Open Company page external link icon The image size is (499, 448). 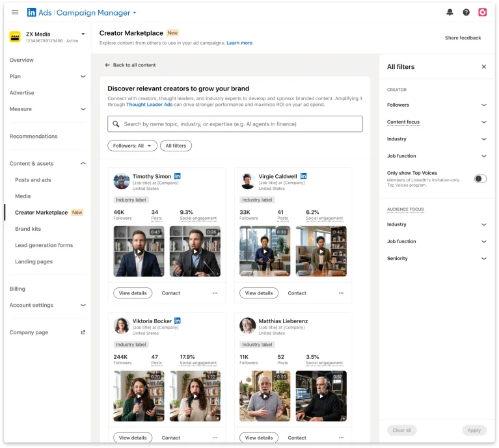pos(83,332)
